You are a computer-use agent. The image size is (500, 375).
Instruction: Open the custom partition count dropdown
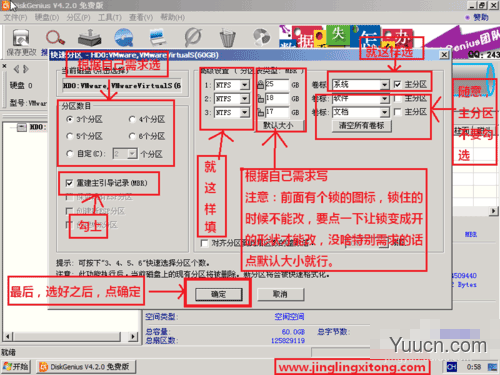(133, 154)
